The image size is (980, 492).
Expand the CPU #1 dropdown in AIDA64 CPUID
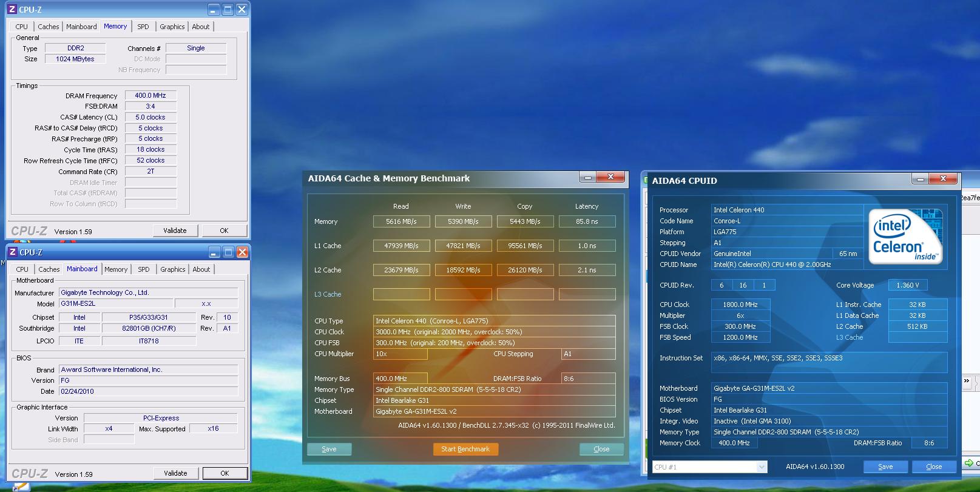tap(762, 467)
